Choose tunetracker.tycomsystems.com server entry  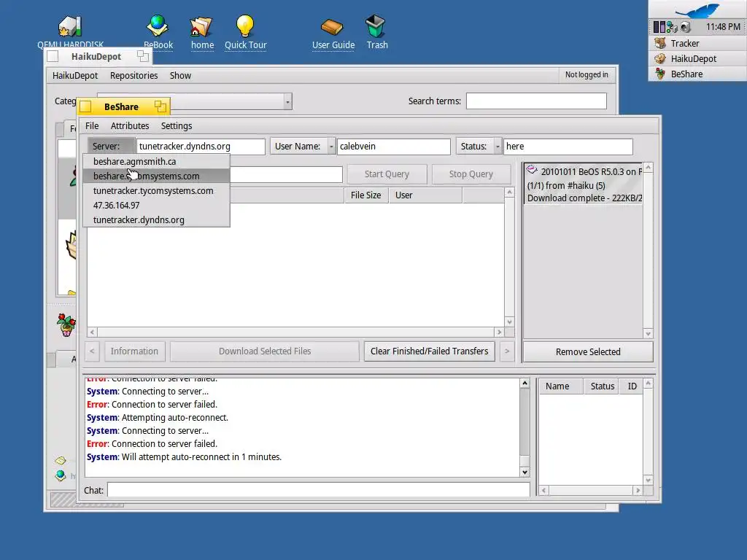[x=156, y=190]
